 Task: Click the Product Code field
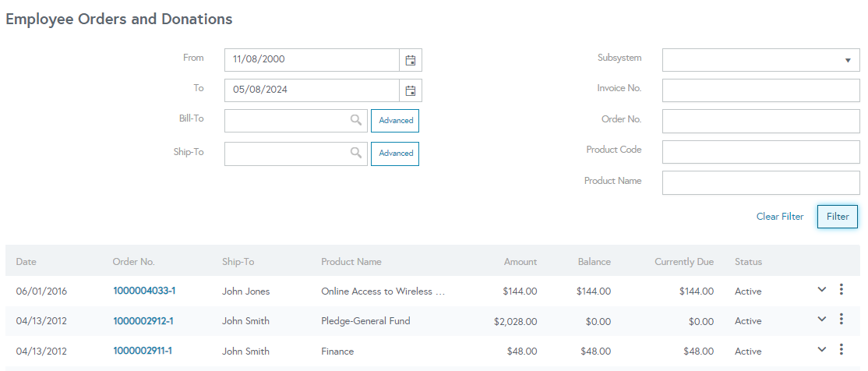click(760, 152)
